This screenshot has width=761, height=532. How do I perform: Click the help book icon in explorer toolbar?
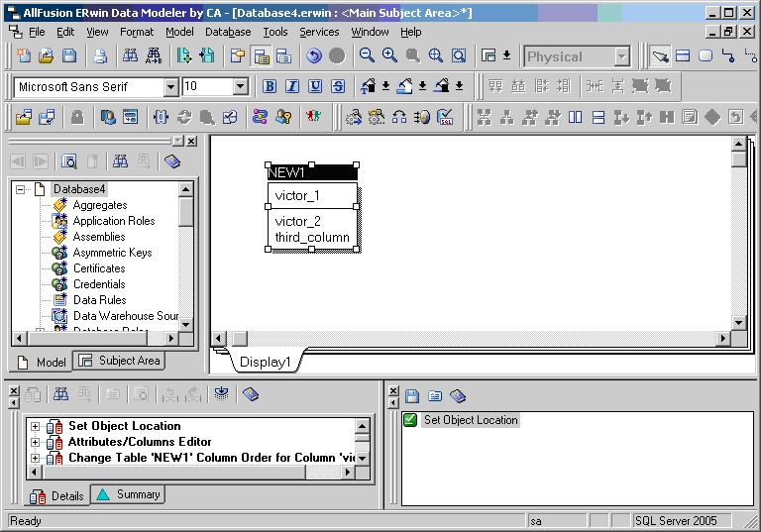point(172,161)
